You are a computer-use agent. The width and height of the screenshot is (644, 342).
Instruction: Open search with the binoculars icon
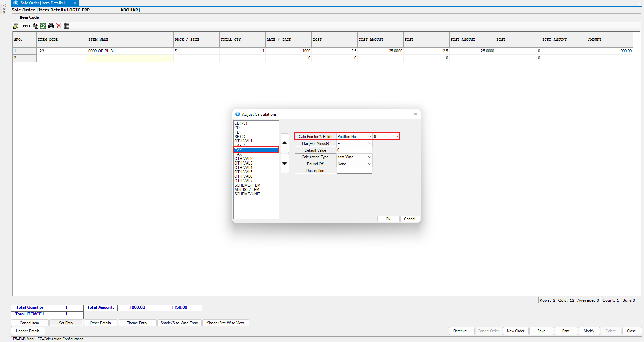click(x=51, y=26)
